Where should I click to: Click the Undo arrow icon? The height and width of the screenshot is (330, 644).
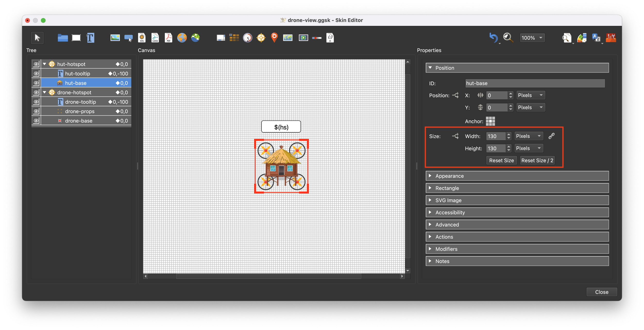pos(493,38)
